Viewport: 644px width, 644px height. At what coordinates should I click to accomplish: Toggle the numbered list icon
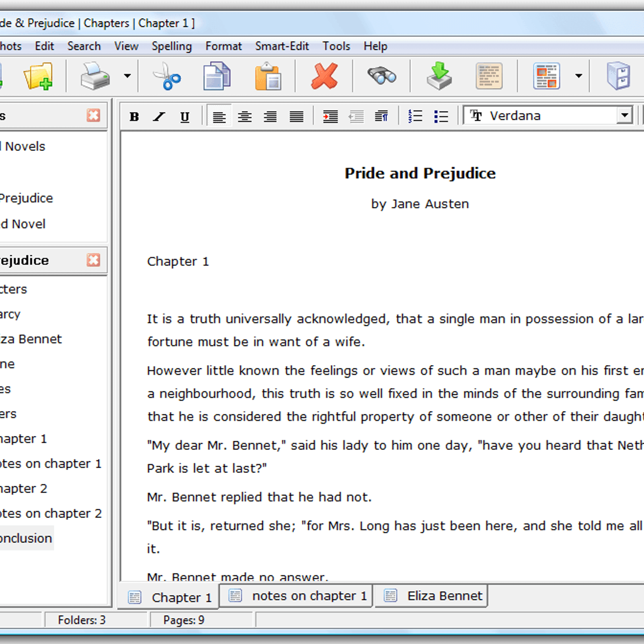pyautogui.click(x=415, y=117)
